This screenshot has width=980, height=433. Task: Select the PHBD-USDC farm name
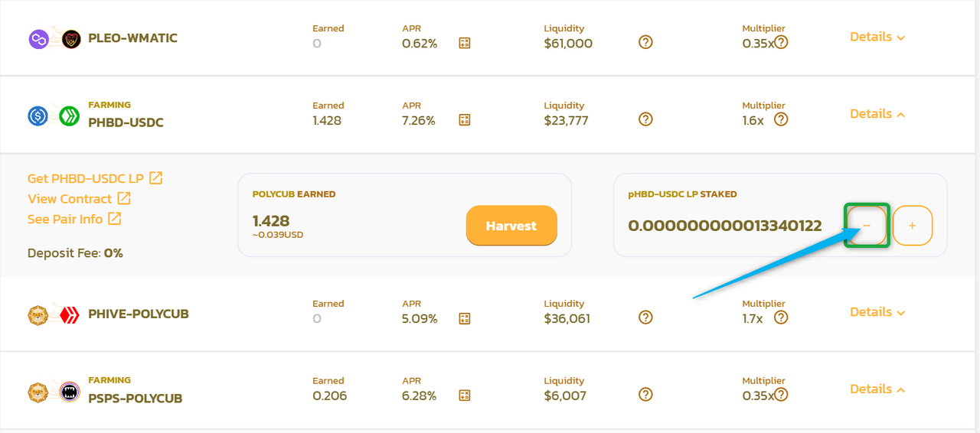(x=126, y=122)
